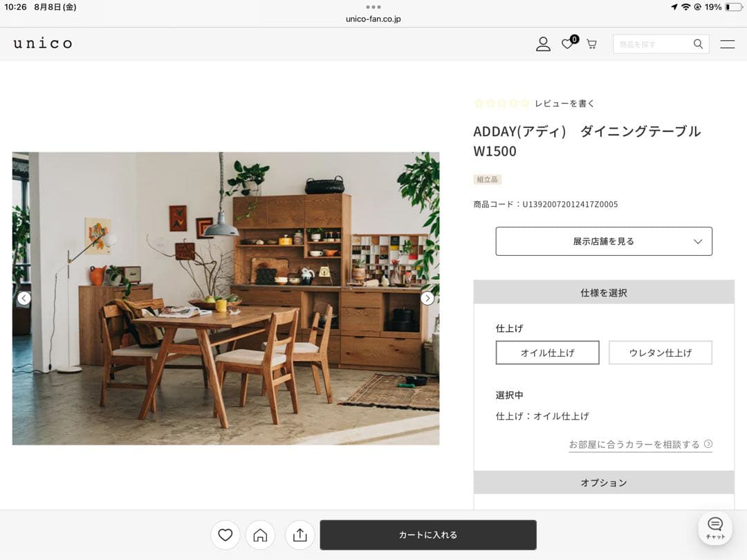Show the previous product image with left arrow
The width and height of the screenshot is (747, 560).
(x=24, y=298)
